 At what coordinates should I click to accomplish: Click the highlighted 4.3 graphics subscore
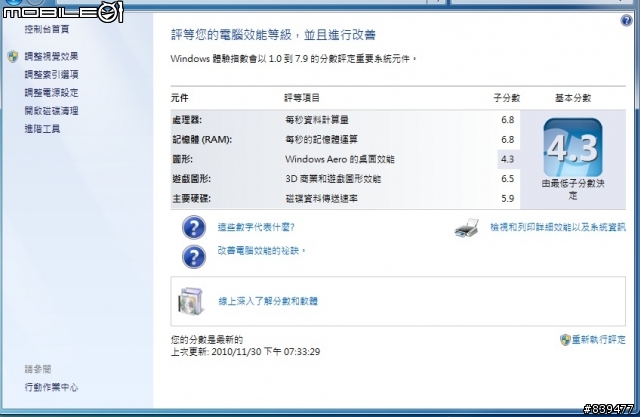[x=507, y=159]
